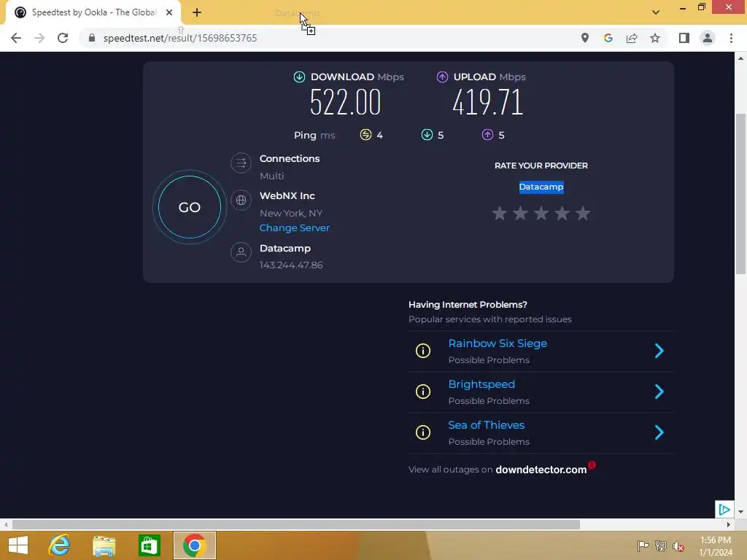This screenshot has width=747, height=560.
Task: Click the browser forward arrow
Action: (39, 38)
